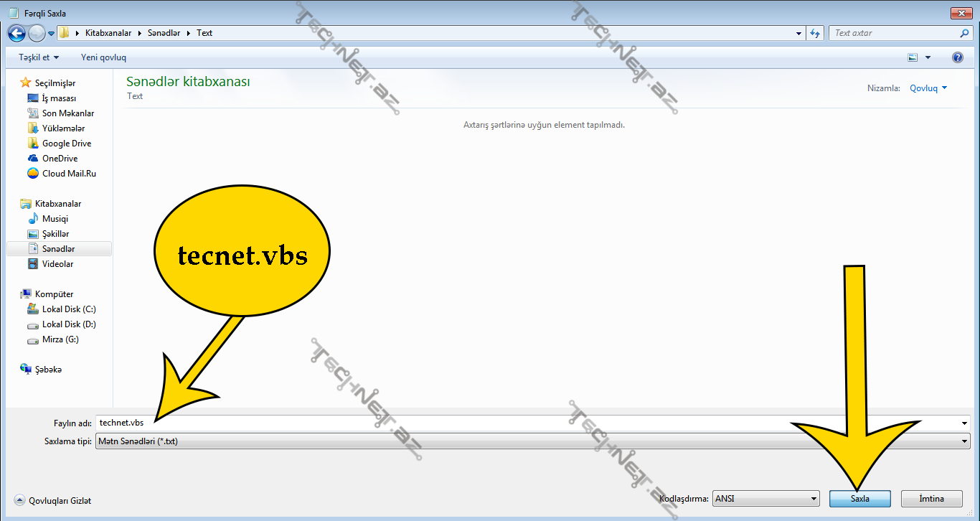The width and height of the screenshot is (980, 521).
Task: Click the İmtina cancel button
Action: coord(930,499)
